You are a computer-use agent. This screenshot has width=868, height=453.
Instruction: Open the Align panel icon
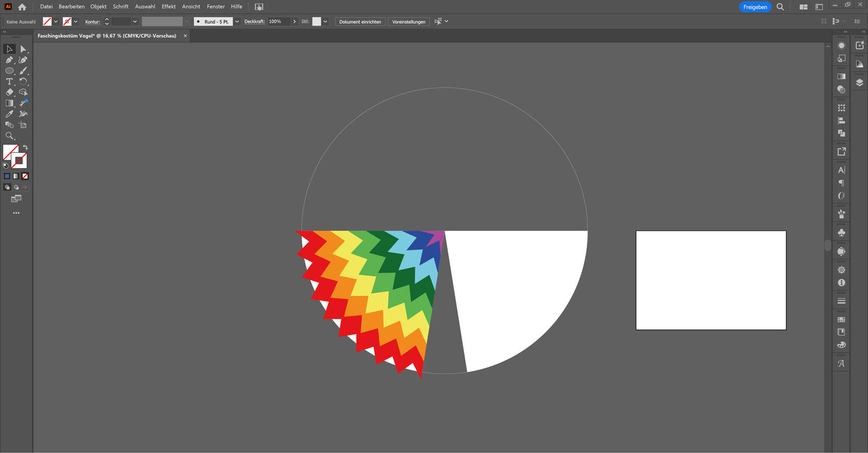coord(841,121)
